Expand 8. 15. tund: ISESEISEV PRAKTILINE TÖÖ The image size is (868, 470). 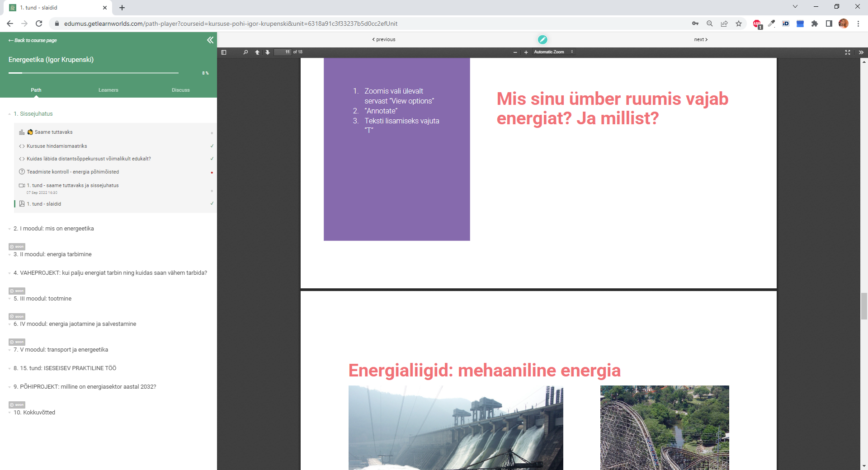pyautogui.click(x=65, y=368)
